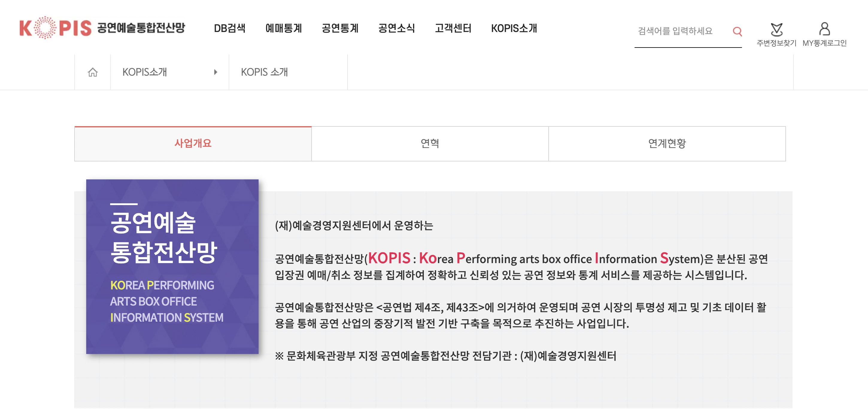Open the KOPIS 소개 breadcrumb submenu

coord(264,72)
